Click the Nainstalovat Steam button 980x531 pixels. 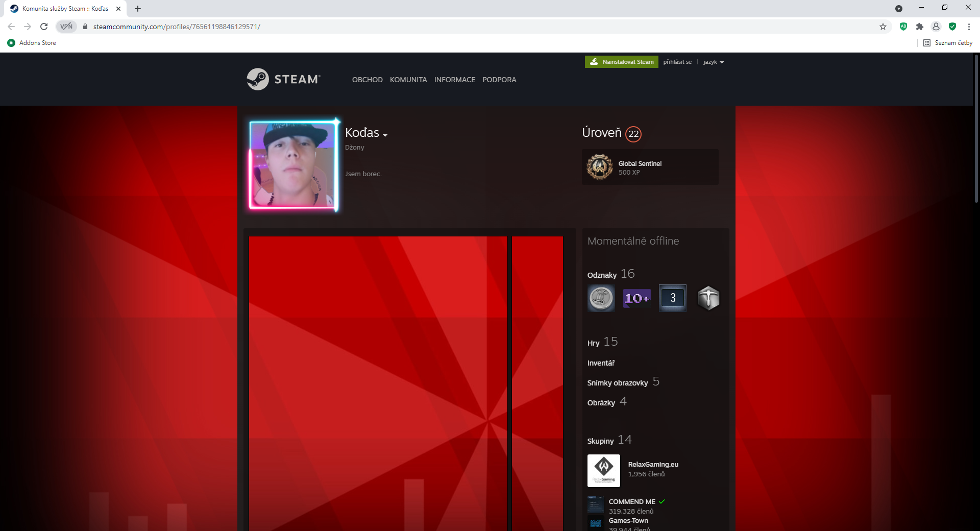622,62
